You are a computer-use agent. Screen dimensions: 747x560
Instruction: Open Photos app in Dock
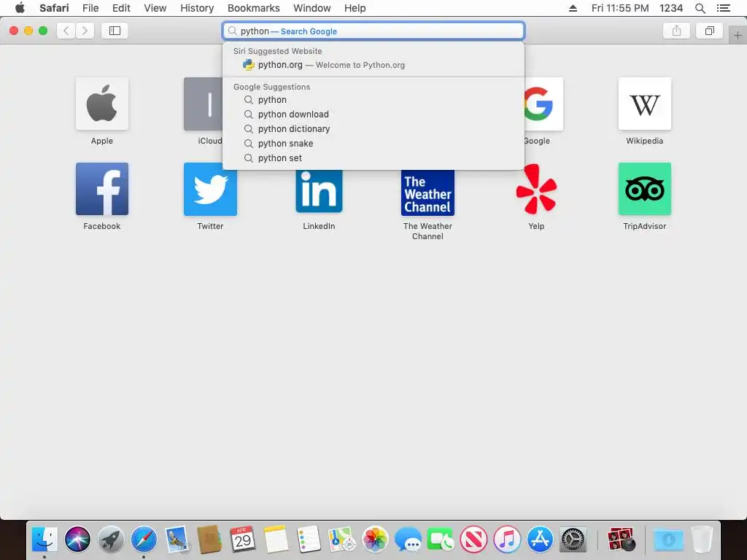click(x=375, y=540)
